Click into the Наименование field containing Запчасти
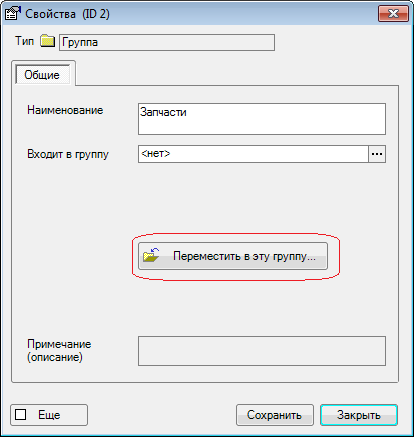The height and width of the screenshot is (437, 414). [262, 119]
